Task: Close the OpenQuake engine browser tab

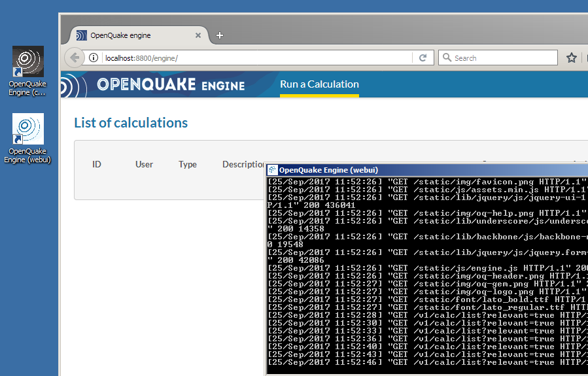Action: (198, 35)
